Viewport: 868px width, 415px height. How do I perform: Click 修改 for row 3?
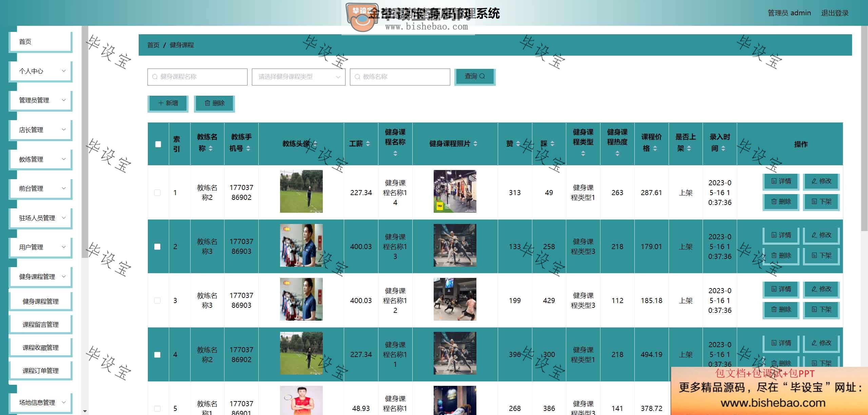click(x=821, y=289)
